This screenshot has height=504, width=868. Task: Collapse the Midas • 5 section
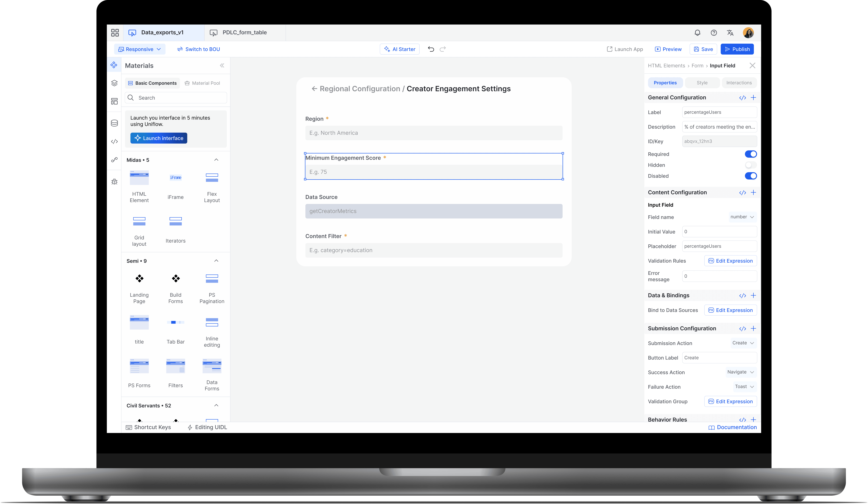(216, 160)
